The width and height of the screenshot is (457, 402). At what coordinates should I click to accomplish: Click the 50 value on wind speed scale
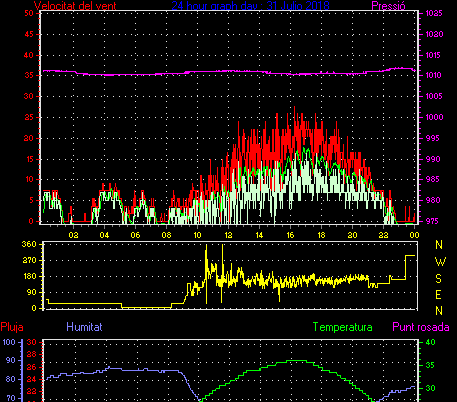coord(29,13)
